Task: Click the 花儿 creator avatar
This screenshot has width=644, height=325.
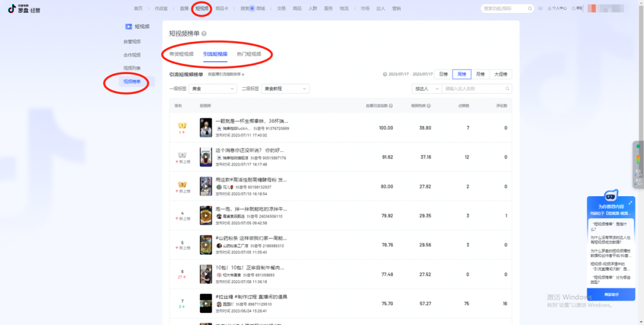Action: coord(219,187)
